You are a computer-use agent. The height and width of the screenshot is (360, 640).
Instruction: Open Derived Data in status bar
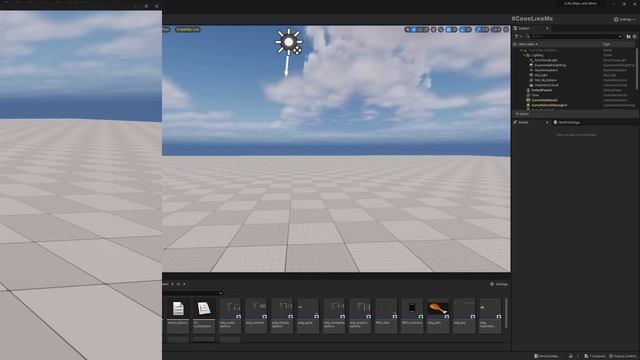pyautogui.click(x=546, y=356)
